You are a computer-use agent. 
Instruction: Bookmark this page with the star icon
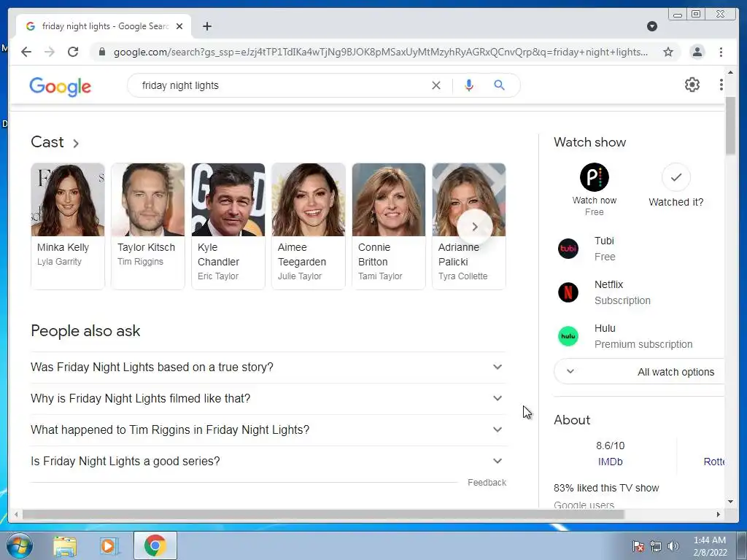point(668,52)
